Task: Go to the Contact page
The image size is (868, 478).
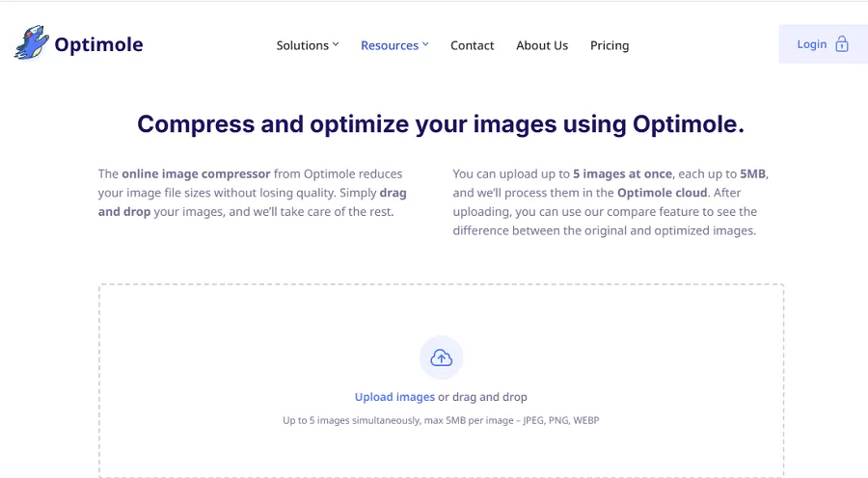Action: click(473, 45)
